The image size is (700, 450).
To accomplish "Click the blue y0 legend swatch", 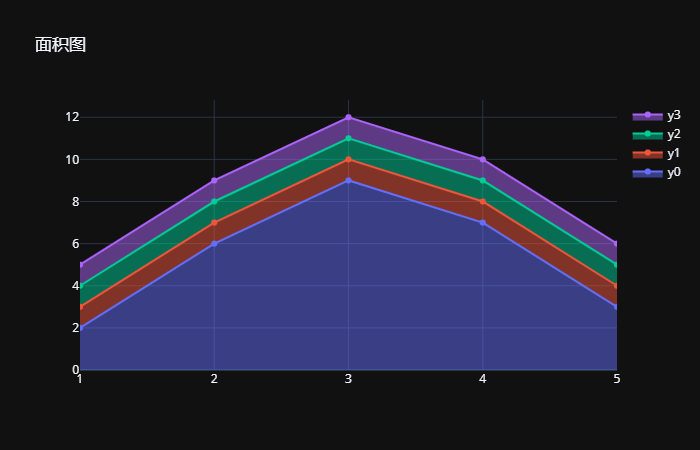I will 647,172.
